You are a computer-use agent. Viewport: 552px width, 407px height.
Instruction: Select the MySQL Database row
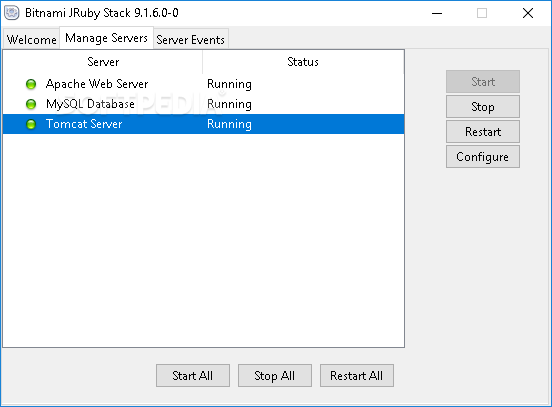203,104
